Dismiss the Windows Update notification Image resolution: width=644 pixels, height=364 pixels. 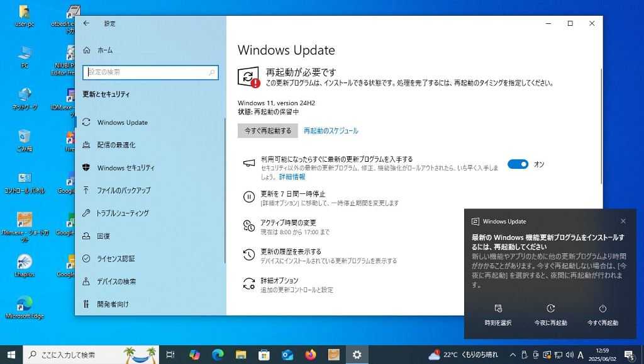click(x=623, y=221)
